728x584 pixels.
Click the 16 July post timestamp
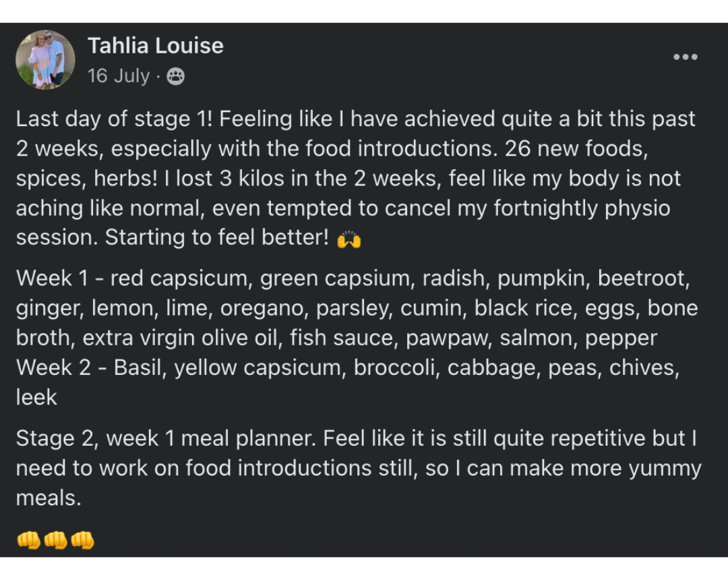(x=118, y=76)
